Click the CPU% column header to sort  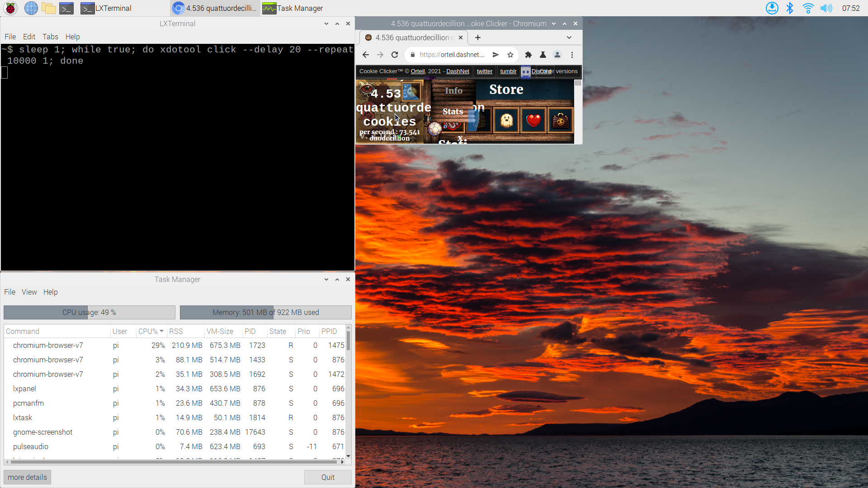[148, 331]
